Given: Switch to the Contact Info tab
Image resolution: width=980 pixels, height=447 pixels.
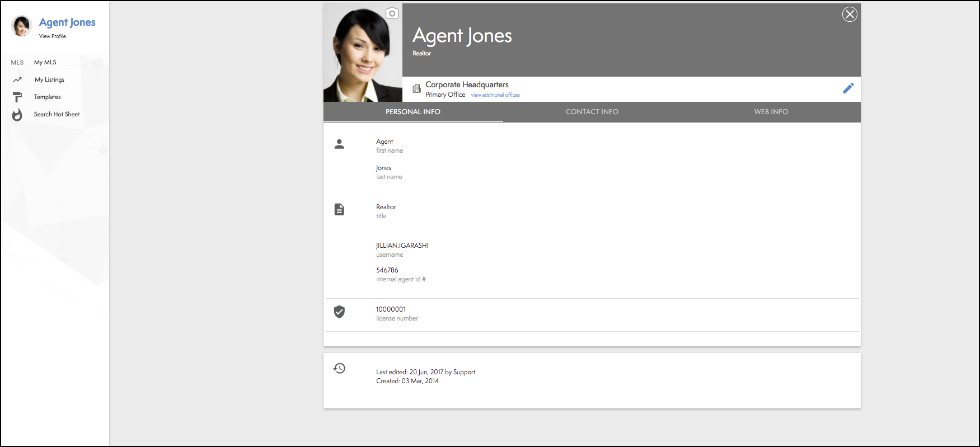Looking at the screenshot, I should [x=592, y=112].
